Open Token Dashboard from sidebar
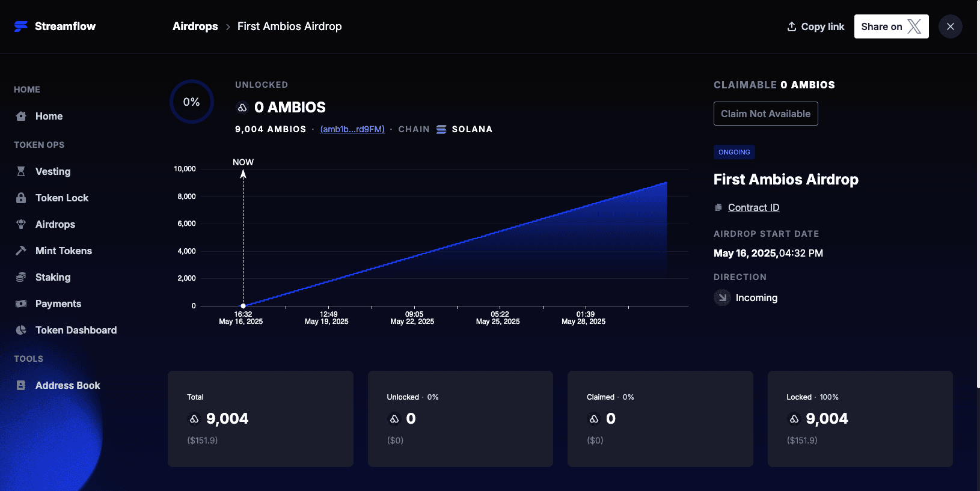 [x=76, y=330]
